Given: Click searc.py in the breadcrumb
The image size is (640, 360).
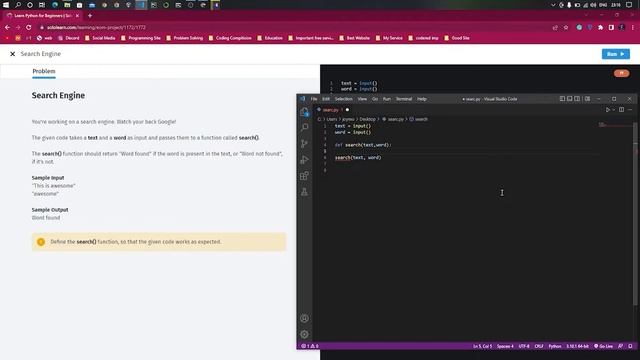Looking at the screenshot, I should pyautogui.click(x=396, y=119).
